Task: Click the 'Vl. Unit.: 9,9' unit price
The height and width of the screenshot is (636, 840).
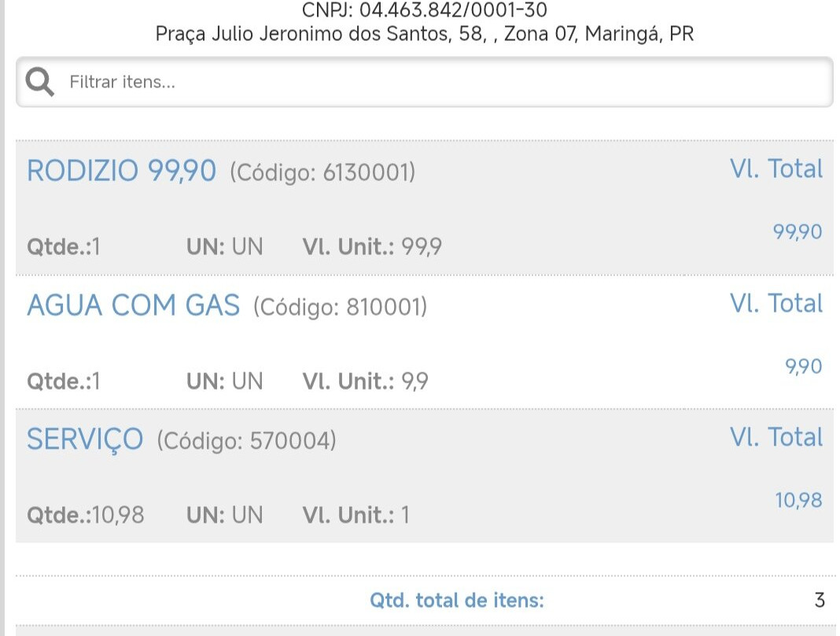Action: click(365, 382)
